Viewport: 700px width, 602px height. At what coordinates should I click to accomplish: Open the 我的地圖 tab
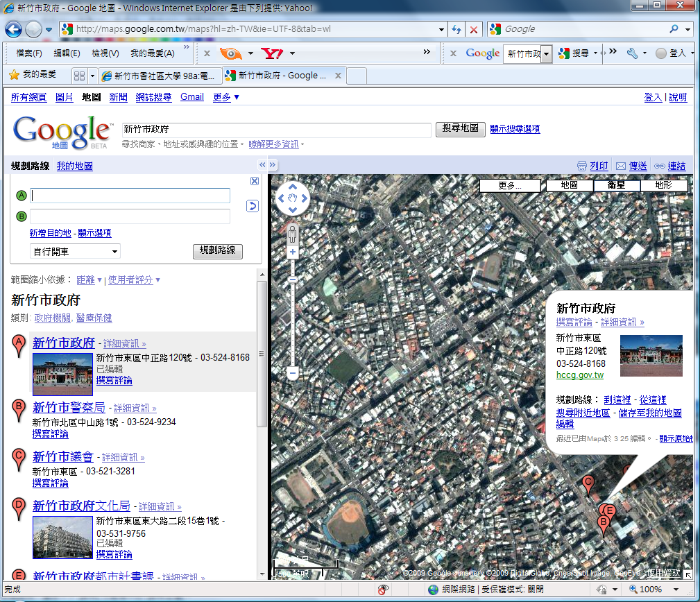[x=74, y=166]
